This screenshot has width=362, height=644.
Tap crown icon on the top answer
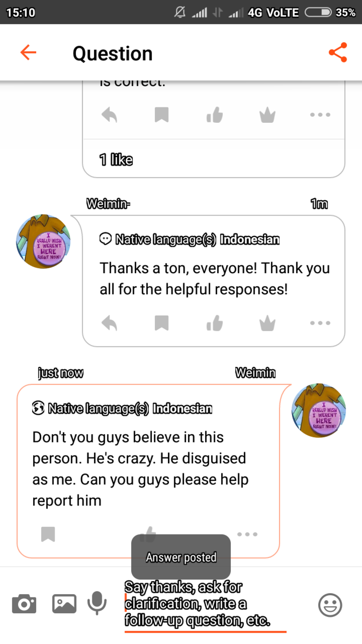(x=267, y=115)
